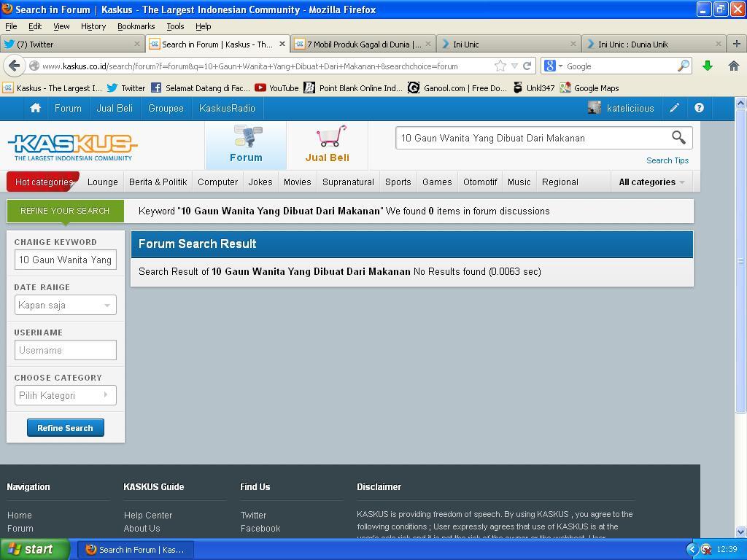Open Selamat Datang di Facebook bookmark

point(201,88)
